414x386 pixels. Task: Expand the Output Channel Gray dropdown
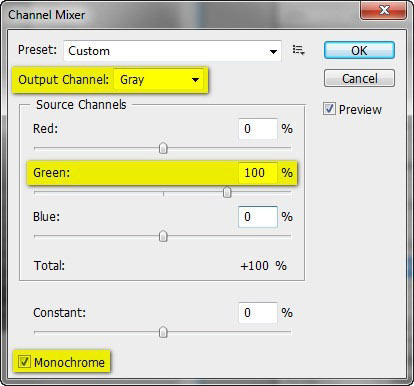point(159,80)
